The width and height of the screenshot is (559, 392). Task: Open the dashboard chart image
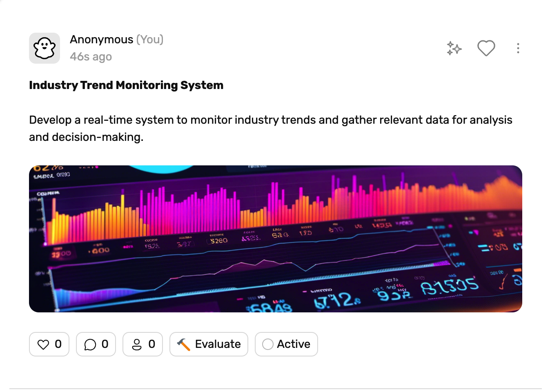coord(276,239)
